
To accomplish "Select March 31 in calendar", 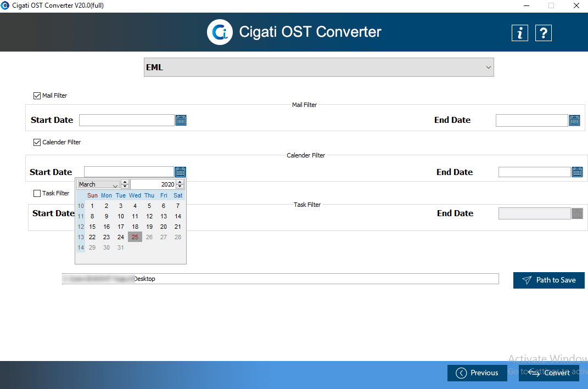I will pyautogui.click(x=121, y=247).
